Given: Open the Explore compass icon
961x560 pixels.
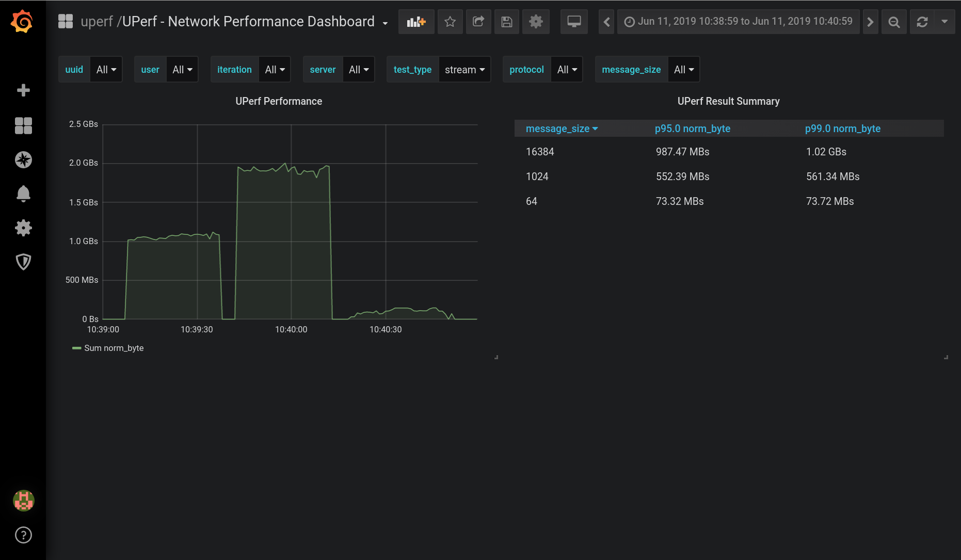Looking at the screenshot, I should point(23,159).
